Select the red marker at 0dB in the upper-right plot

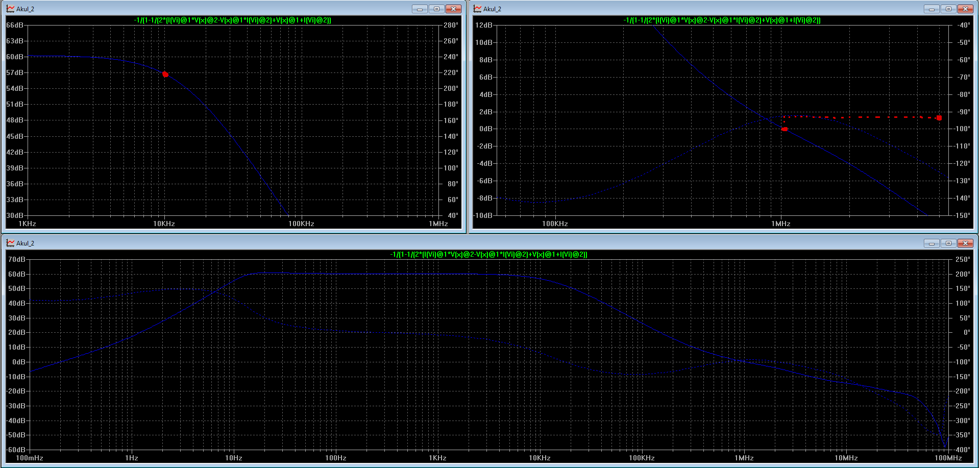pos(785,129)
